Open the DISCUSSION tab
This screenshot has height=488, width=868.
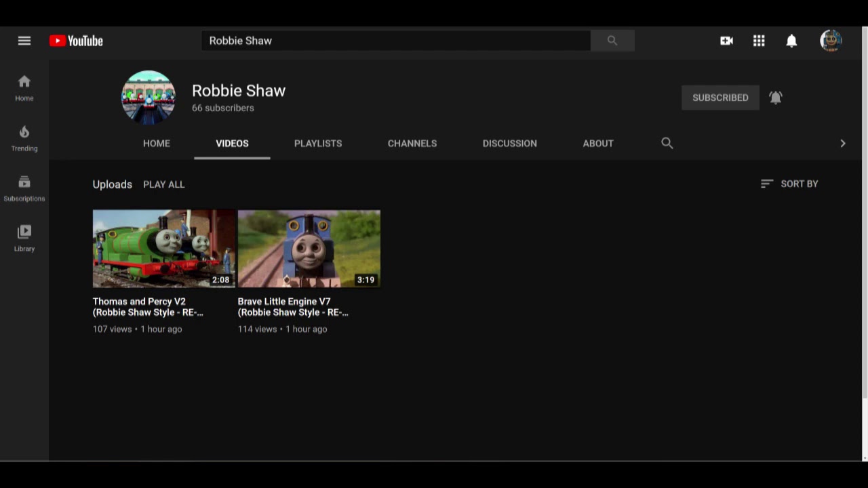coord(510,143)
